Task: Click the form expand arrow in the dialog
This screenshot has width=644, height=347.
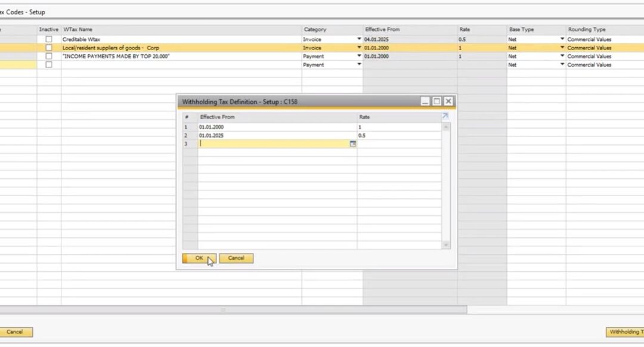Action: click(445, 117)
